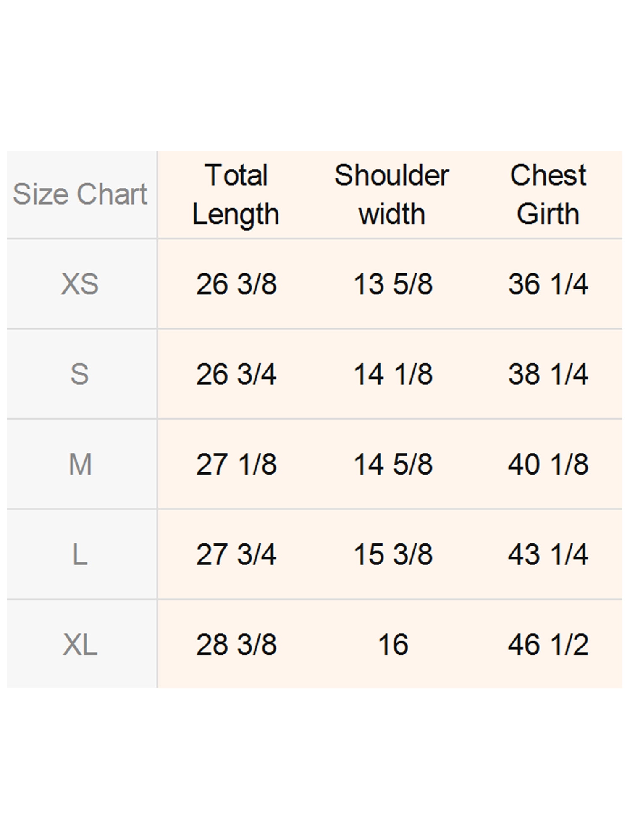Click the L size row label
The height and width of the screenshot is (840, 630).
pyautogui.click(x=80, y=554)
